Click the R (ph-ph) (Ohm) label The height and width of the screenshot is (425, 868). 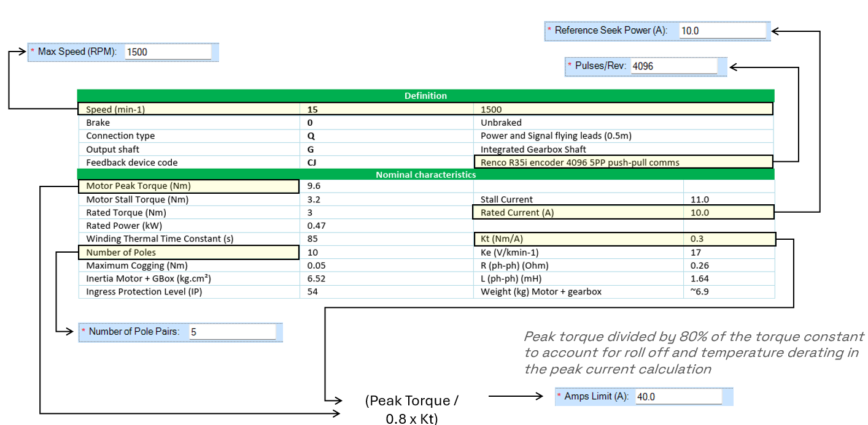514,266
